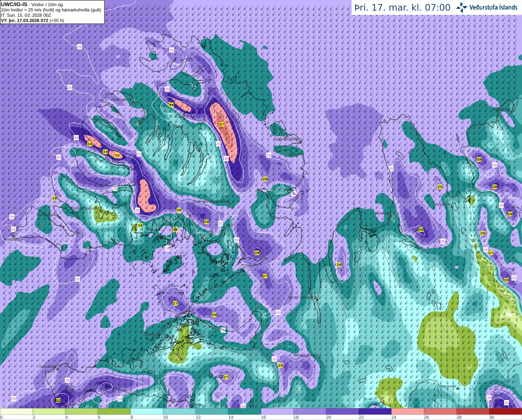Viewport: 522px width, 420px height.
Task: Select the dark teal 14–16 legend swatch
Action: [x=245, y=411]
